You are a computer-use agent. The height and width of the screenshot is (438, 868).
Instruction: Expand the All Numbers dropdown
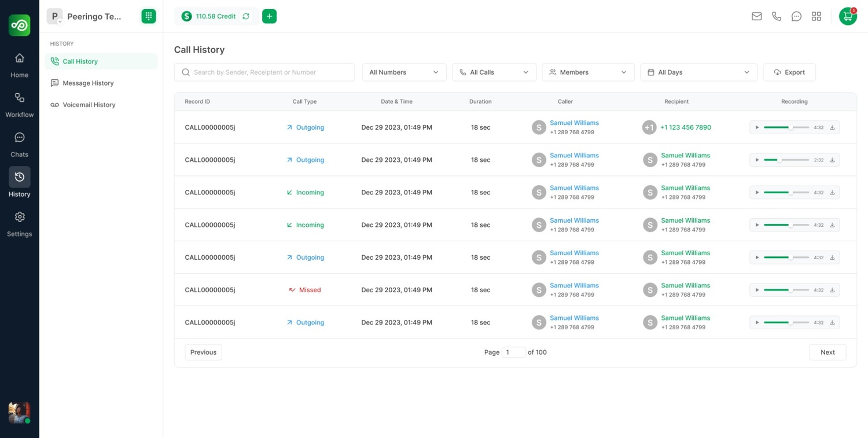404,72
